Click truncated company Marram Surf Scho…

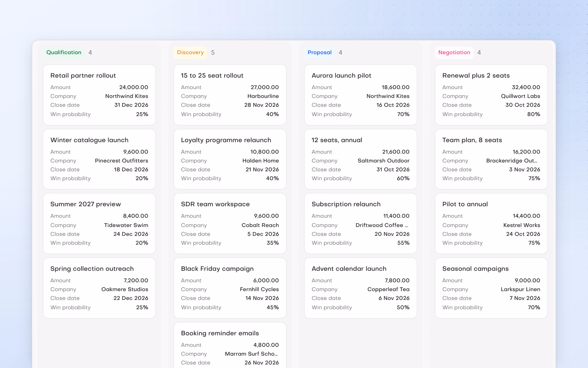tap(252, 354)
